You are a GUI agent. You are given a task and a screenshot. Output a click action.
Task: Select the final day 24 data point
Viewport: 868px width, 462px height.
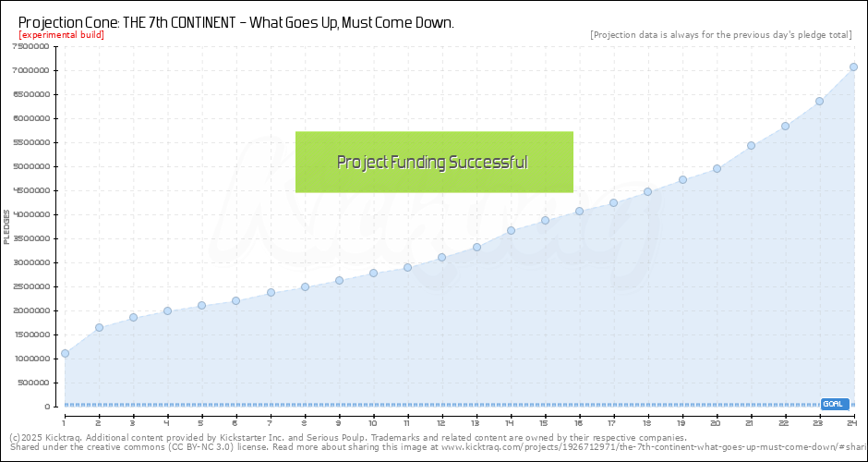853,67
